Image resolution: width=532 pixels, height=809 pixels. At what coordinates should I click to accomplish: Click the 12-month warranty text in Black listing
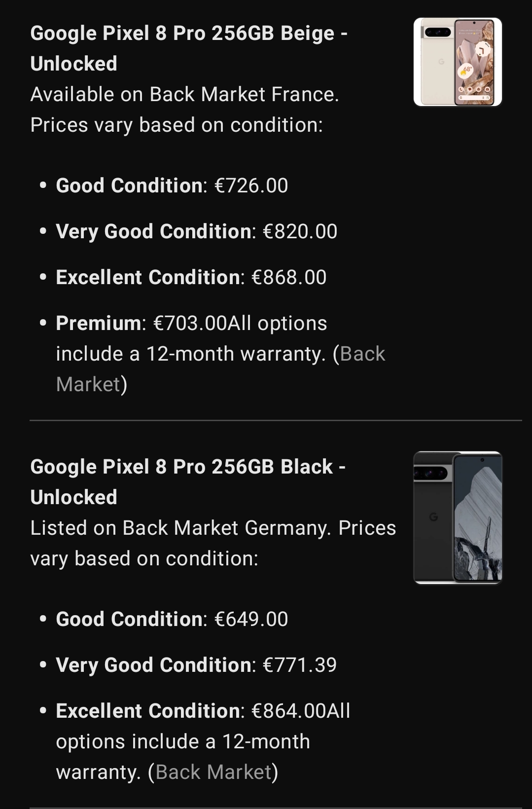pyautogui.click(x=182, y=742)
